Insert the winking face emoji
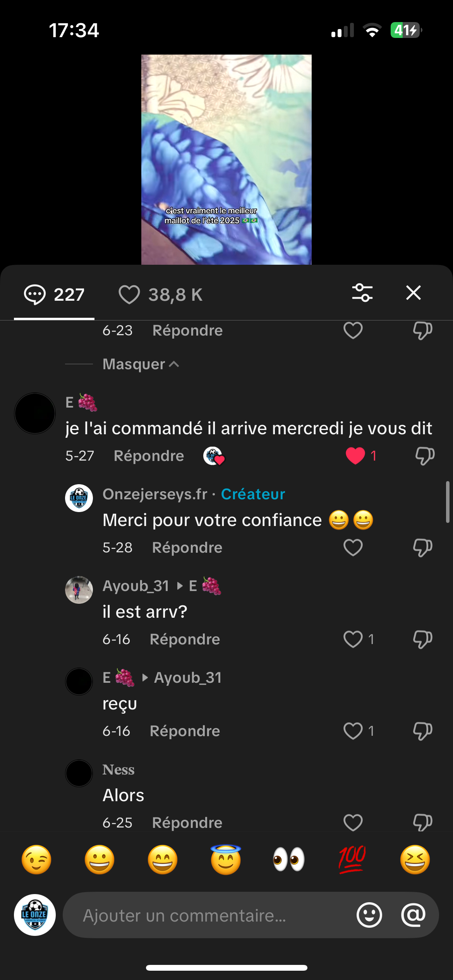Viewport: 453px width, 980px height. (x=36, y=860)
